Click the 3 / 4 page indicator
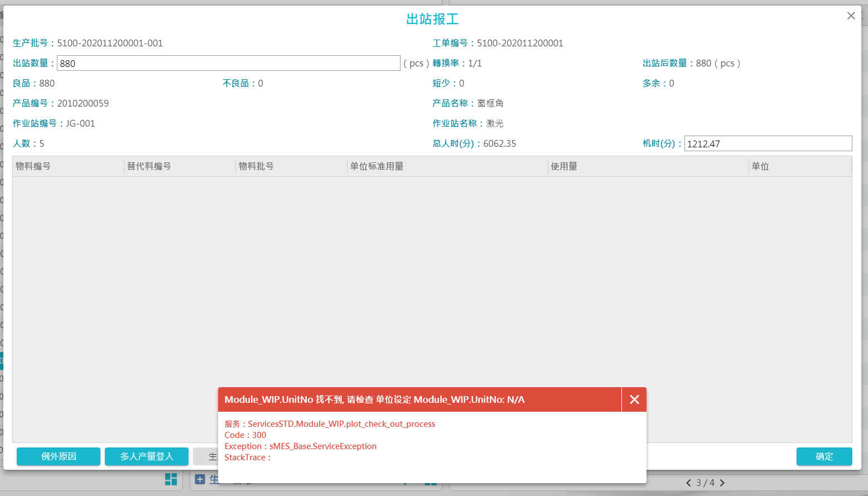The height and width of the screenshot is (496, 868). coord(705,483)
